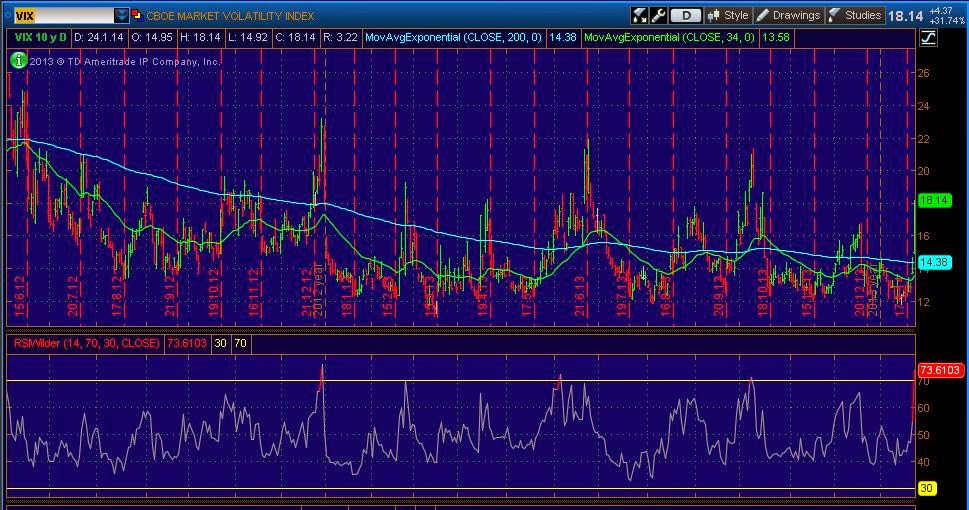This screenshot has height=510, width=969.
Task: Click the +31.74% change value
Action: point(946,21)
